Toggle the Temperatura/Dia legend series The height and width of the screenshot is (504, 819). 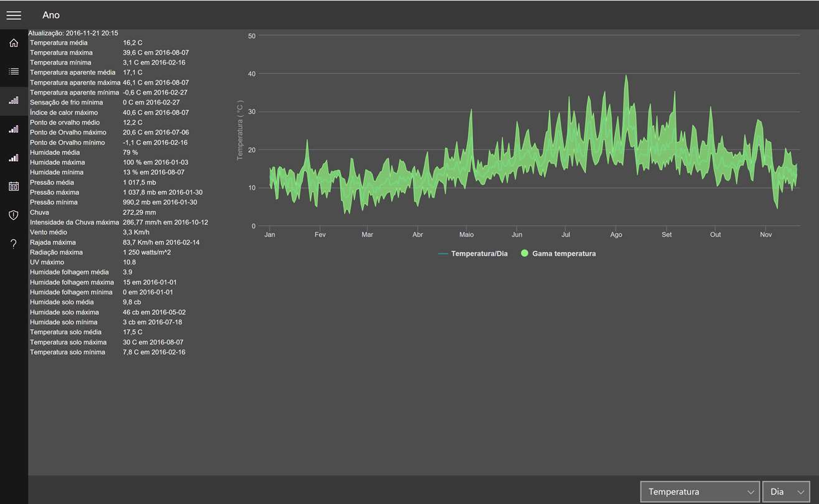coord(473,254)
